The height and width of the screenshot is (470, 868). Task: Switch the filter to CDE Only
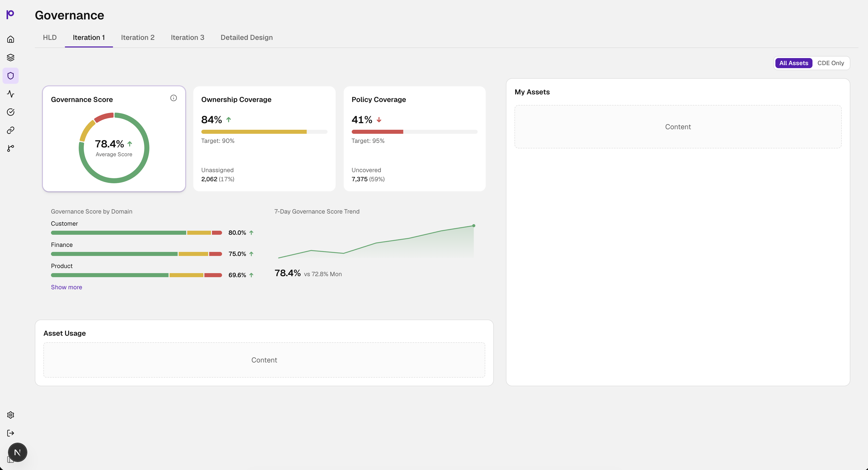pos(831,63)
